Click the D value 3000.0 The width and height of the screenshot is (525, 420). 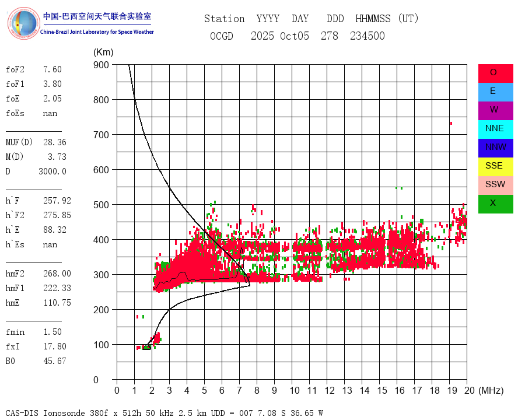(52, 171)
